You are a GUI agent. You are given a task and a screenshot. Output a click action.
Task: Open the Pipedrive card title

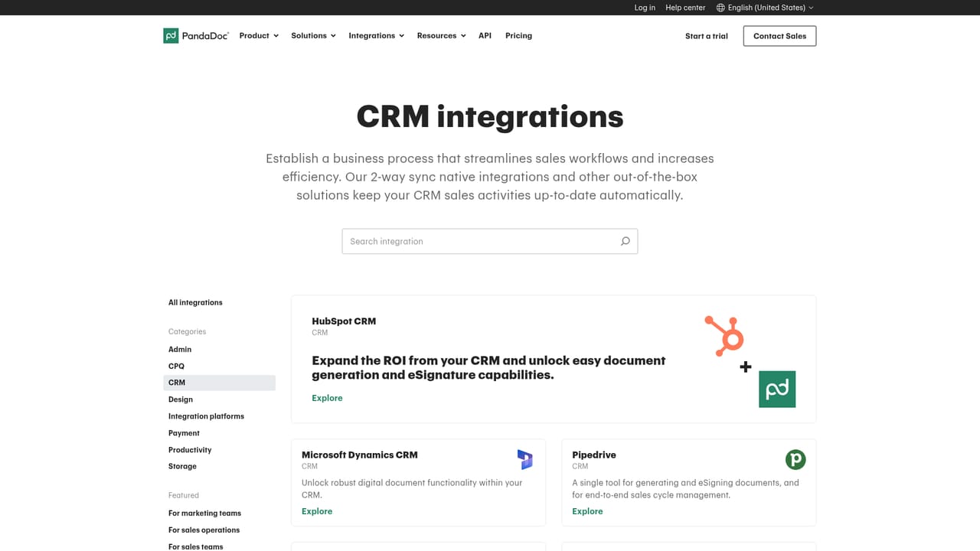pos(594,455)
